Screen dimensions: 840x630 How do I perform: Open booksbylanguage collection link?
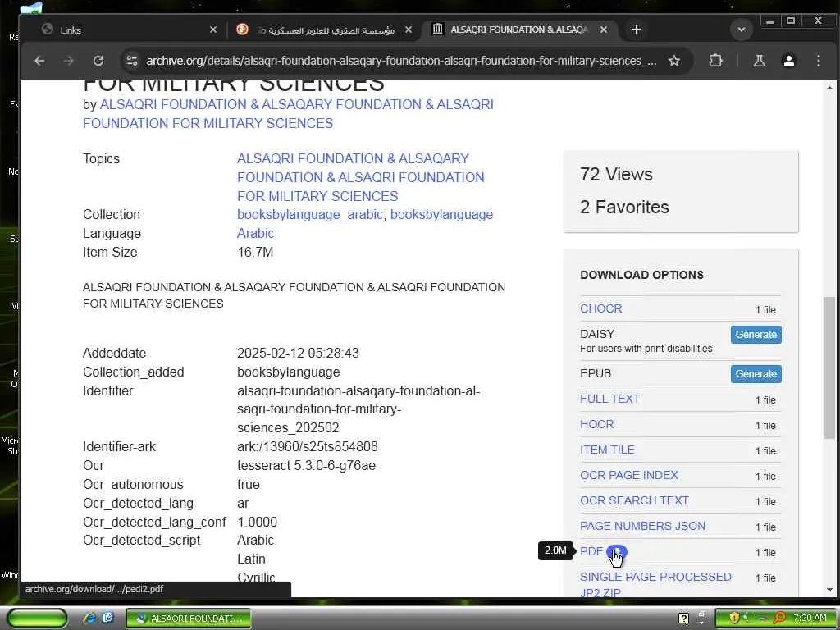[x=441, y=214]
